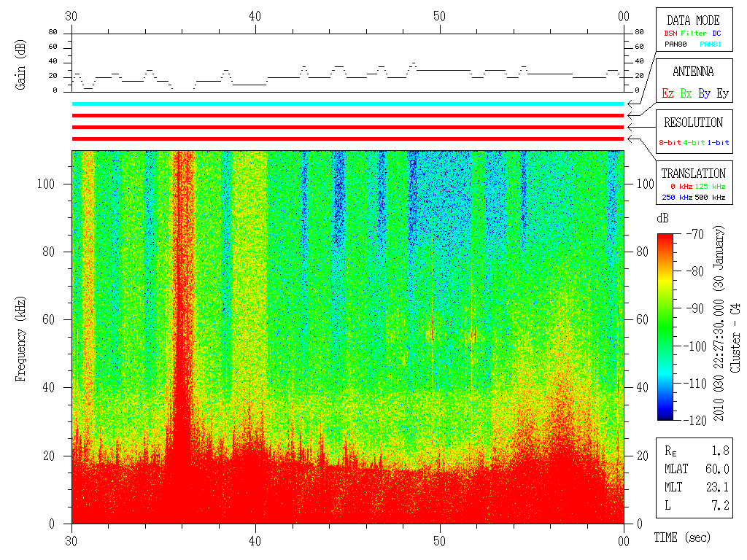Click the MLAT value 60.0 in info box
Image resolution: width=747 pixels, height=560 pixels.
[717, 469]
